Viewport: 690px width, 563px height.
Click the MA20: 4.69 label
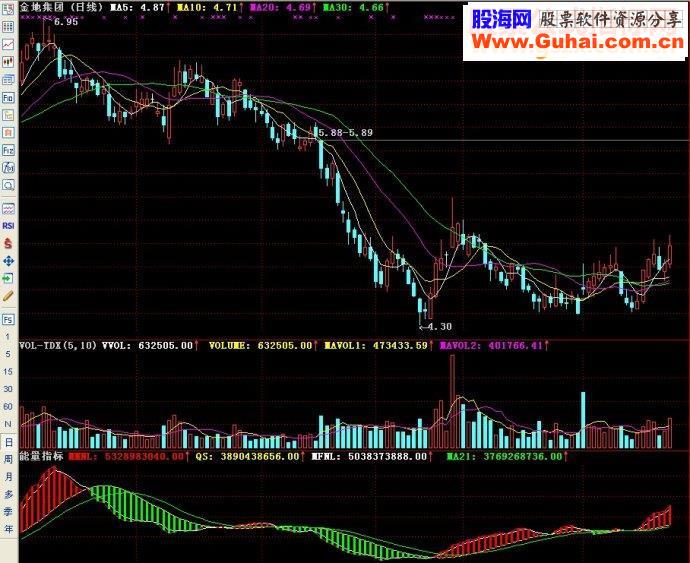(280, 7)
